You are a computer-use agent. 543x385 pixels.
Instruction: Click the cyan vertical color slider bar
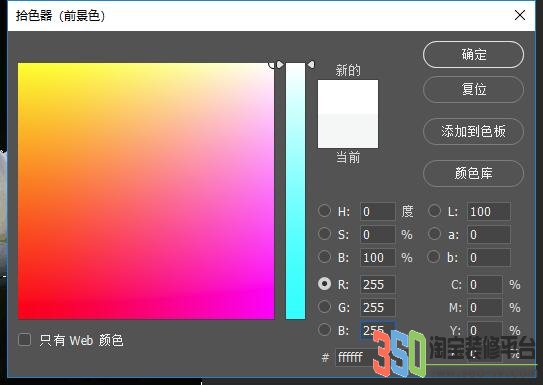(295, 191)
